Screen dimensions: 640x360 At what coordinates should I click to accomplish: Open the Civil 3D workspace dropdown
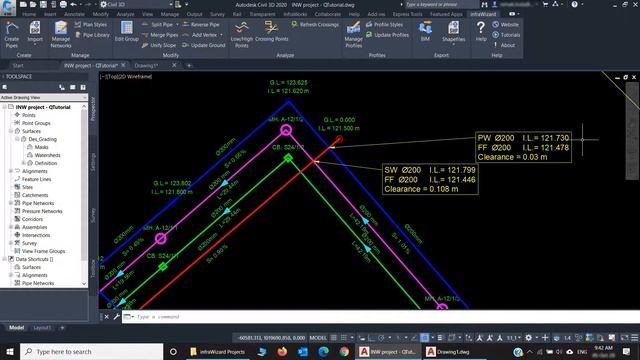[x=137, y=4]
